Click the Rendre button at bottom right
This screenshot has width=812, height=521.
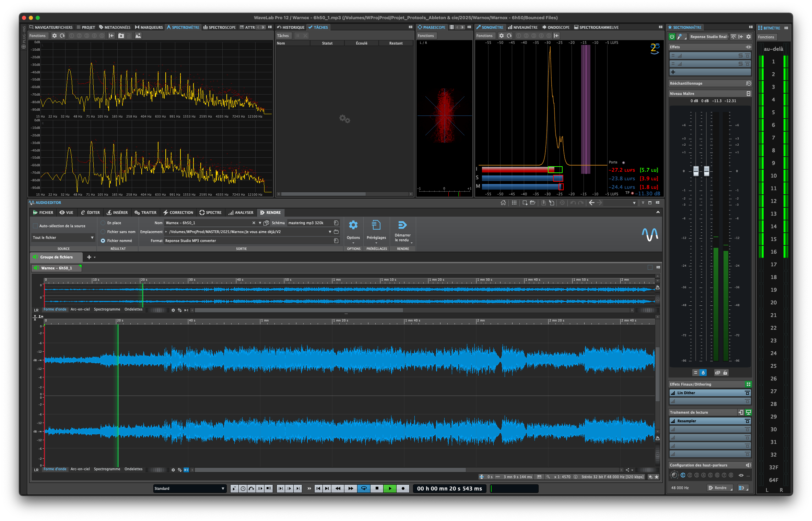(x=719, y=487)
